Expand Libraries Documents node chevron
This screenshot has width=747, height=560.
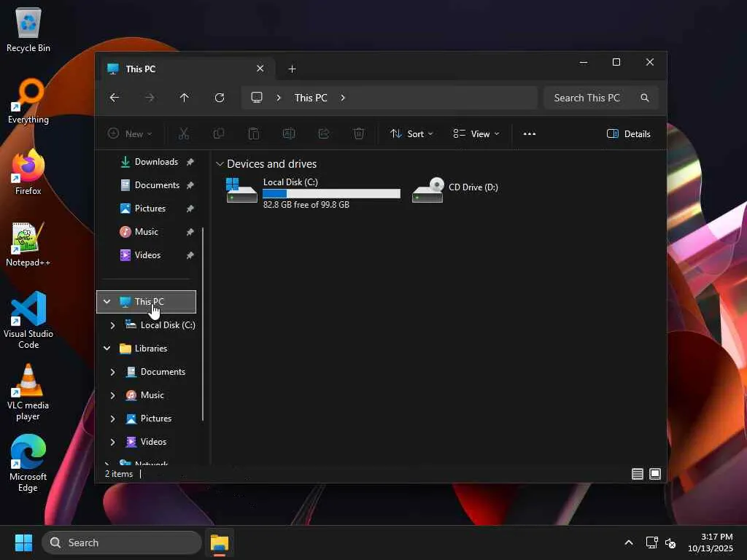click(112, 372)
